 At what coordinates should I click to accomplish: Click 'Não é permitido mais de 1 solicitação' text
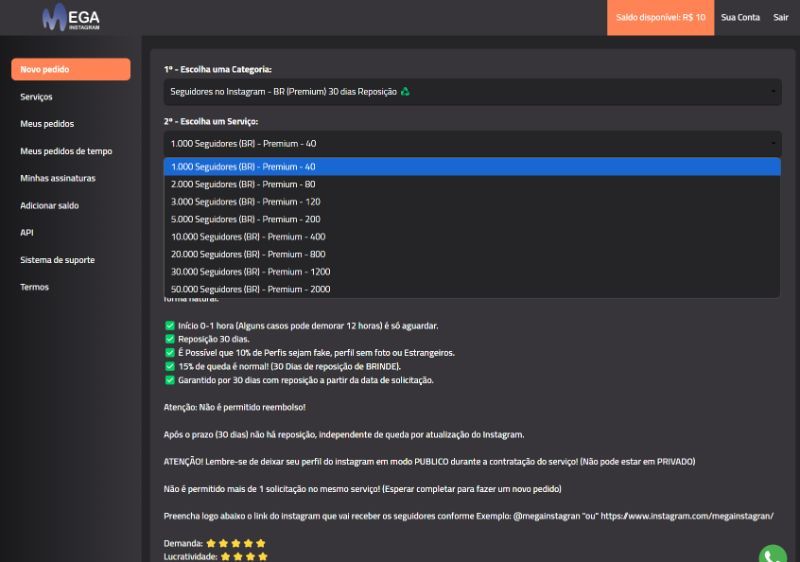click(x=362, y=489)
